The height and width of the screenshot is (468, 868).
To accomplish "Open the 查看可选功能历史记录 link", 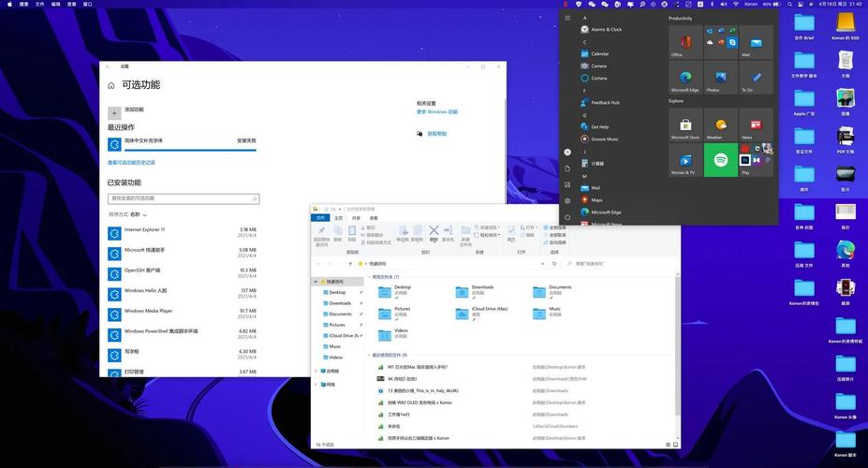I will pos(131,163).
